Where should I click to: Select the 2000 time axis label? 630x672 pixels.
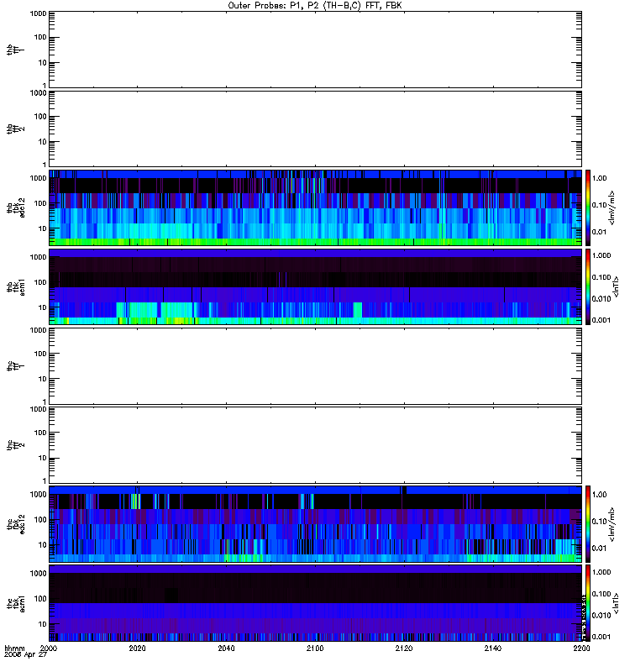coord(49,648)
